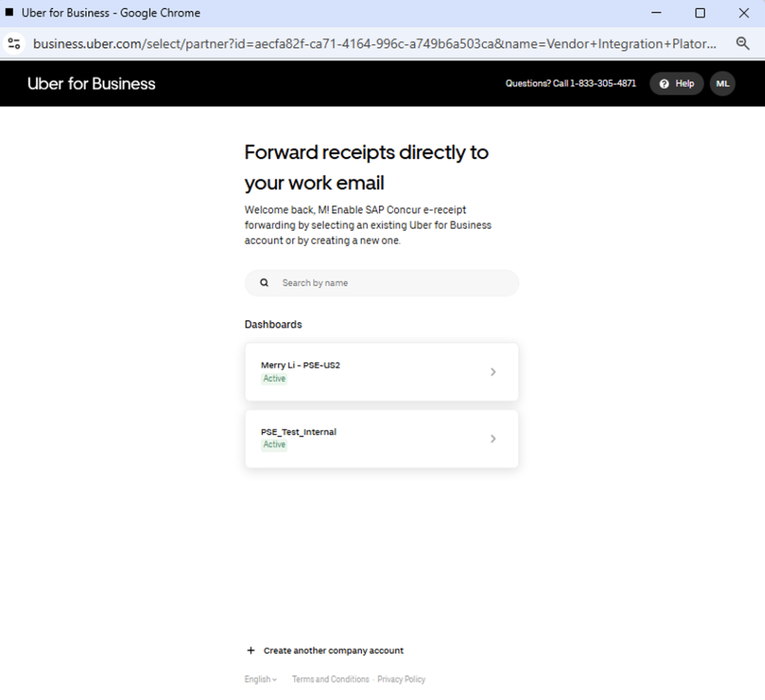
Task: Open Terms and Conditions link
Action: tap(330, 679)
